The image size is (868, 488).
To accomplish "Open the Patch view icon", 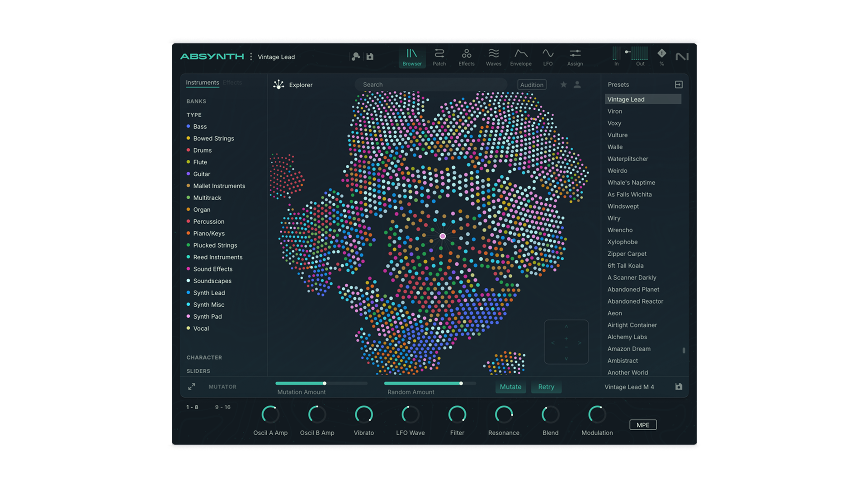I will coord(439,57).
